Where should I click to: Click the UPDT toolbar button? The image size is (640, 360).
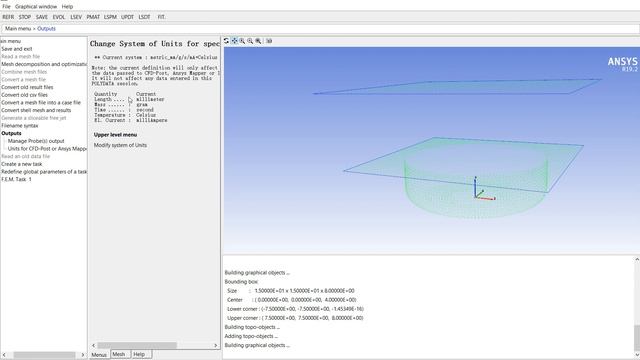coord(127,17)
